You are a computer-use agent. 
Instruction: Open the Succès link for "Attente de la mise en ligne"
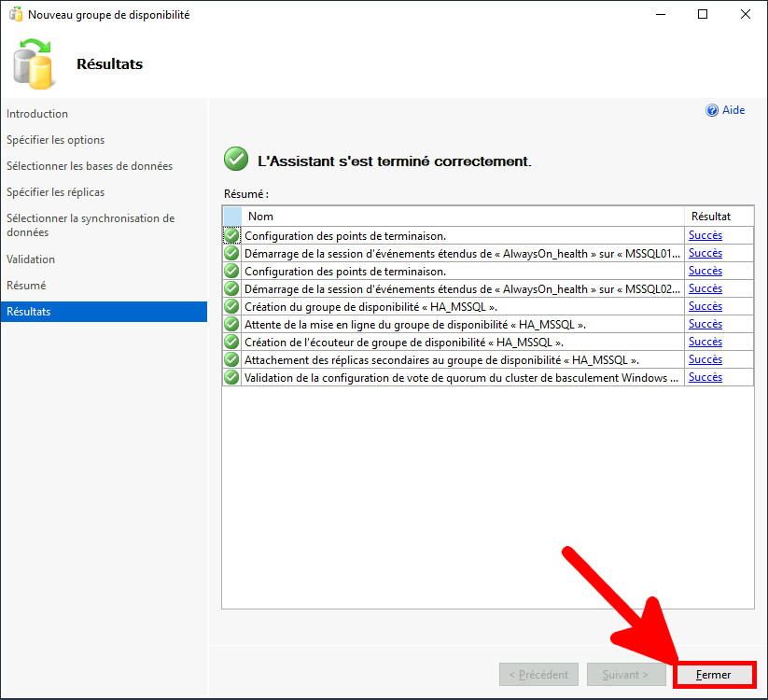(705, 324)
